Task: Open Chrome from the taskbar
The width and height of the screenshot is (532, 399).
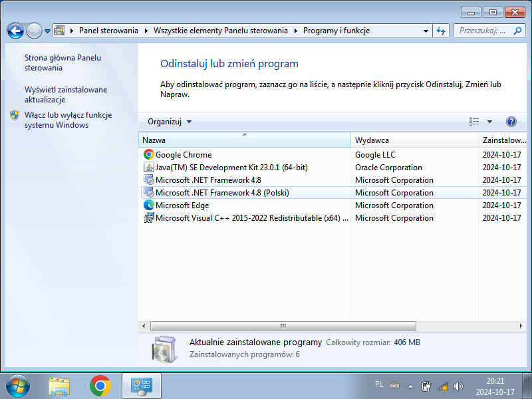Action: [100, 386]
